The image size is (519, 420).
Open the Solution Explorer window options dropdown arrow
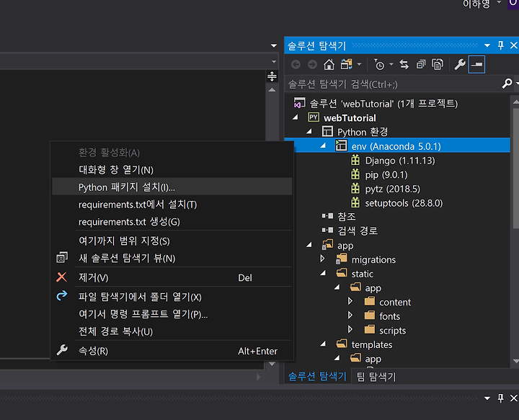487,45
